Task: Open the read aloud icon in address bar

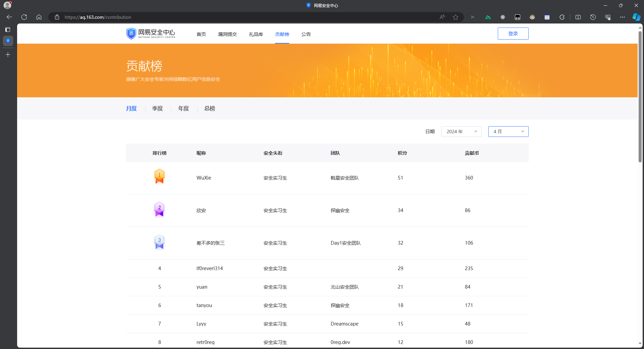Action: click(442, 17)
